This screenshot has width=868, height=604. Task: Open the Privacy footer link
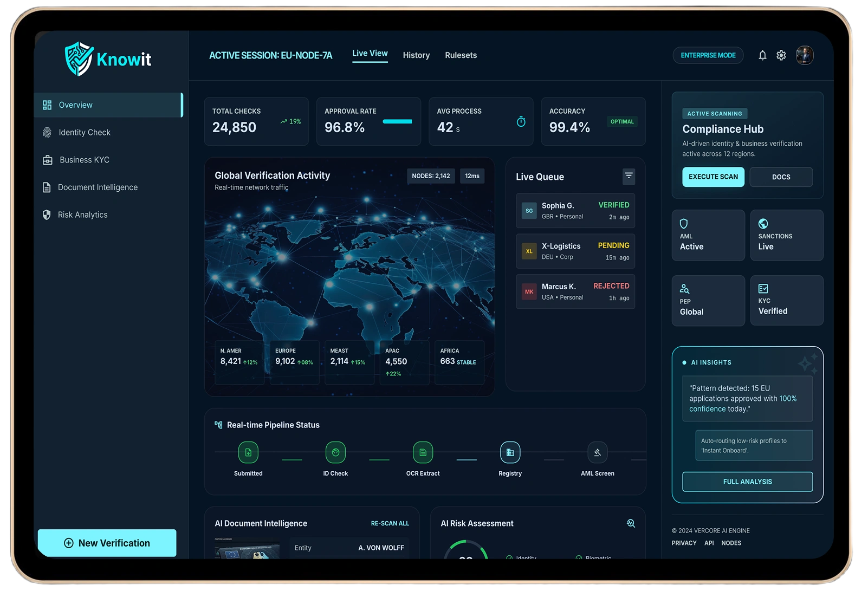click(x=684, y=543)
